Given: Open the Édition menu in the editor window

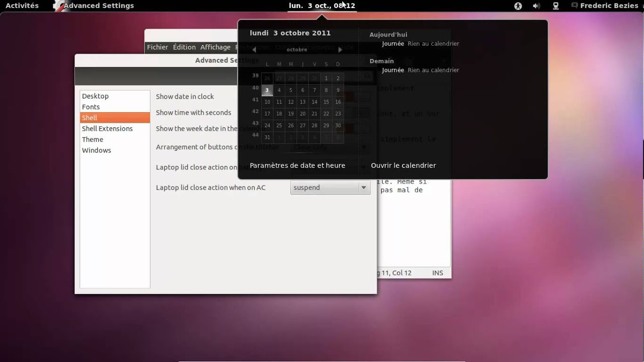Looking at the screenshot, I should [184, 47].
